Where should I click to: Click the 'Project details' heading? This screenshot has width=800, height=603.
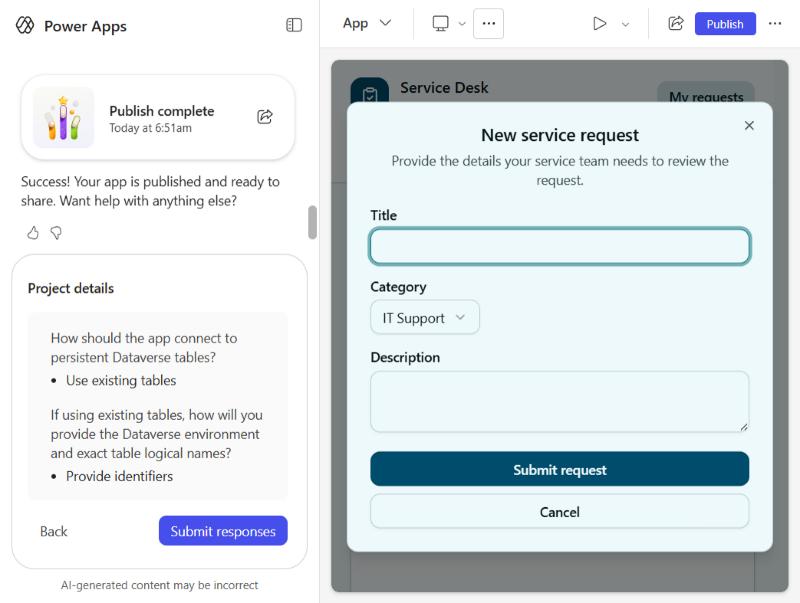tap(71, 289)
